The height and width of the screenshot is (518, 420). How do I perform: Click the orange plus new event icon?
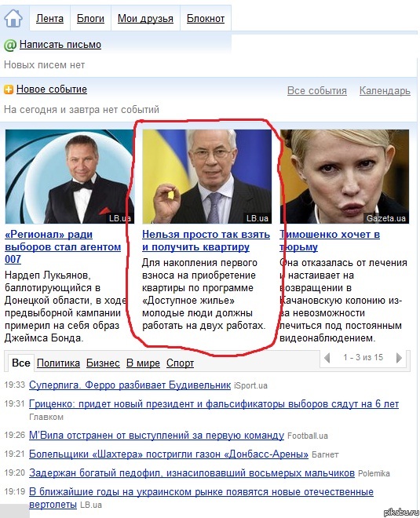(x=9, y=89)
